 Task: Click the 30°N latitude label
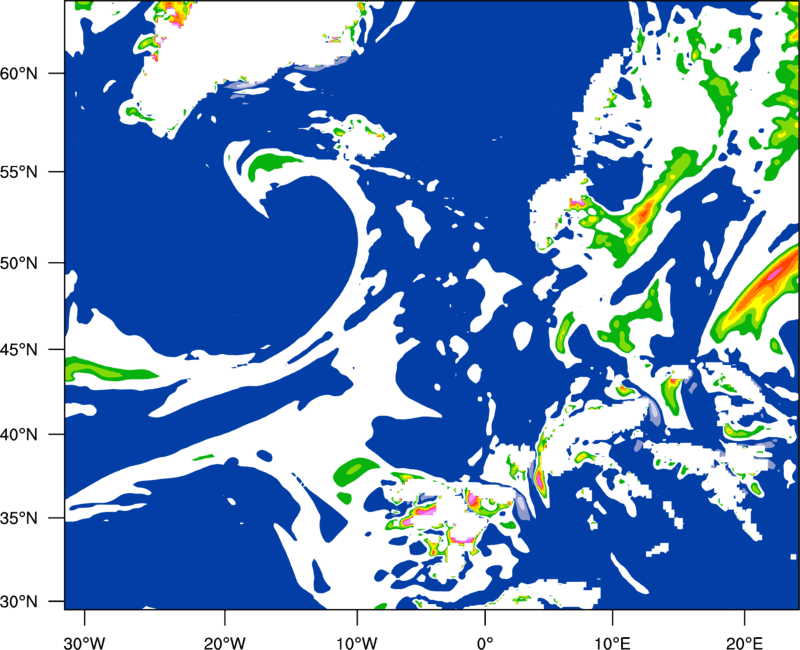click(19, 602)
